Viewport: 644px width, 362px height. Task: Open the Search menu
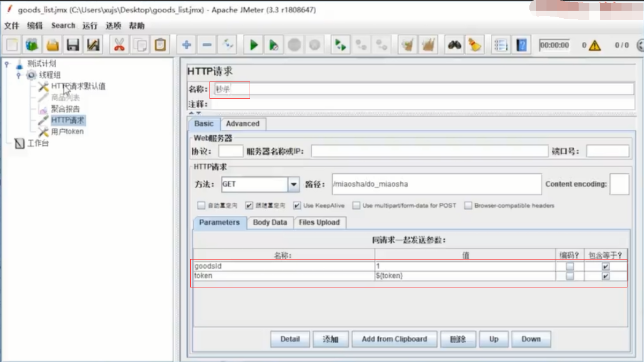tap(63, 25)
